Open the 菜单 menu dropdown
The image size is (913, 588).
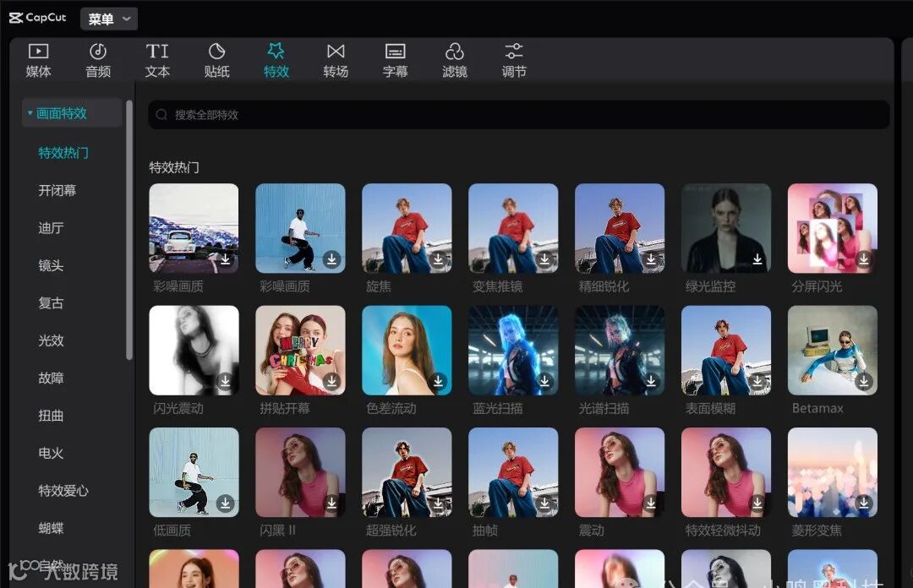pyautogui.click(x=109, y=19)
